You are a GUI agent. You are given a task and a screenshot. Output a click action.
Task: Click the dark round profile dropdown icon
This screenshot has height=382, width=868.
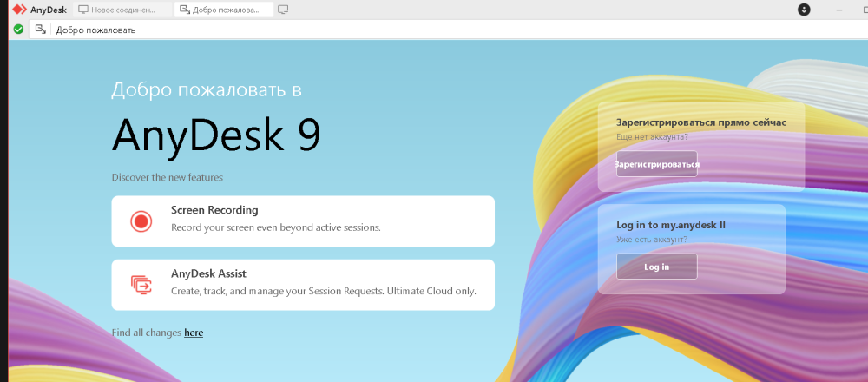[804, 10]
